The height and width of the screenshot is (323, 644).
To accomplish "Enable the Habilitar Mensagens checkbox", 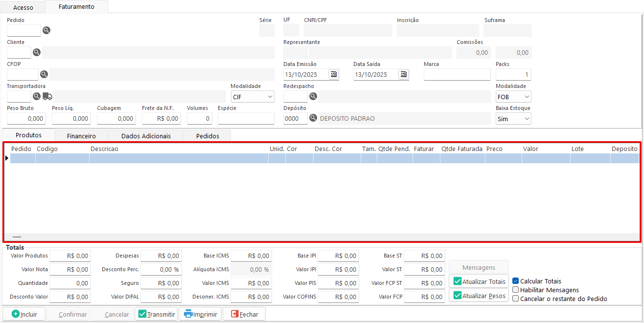I will pyautogui.click(x=515, y=290).
